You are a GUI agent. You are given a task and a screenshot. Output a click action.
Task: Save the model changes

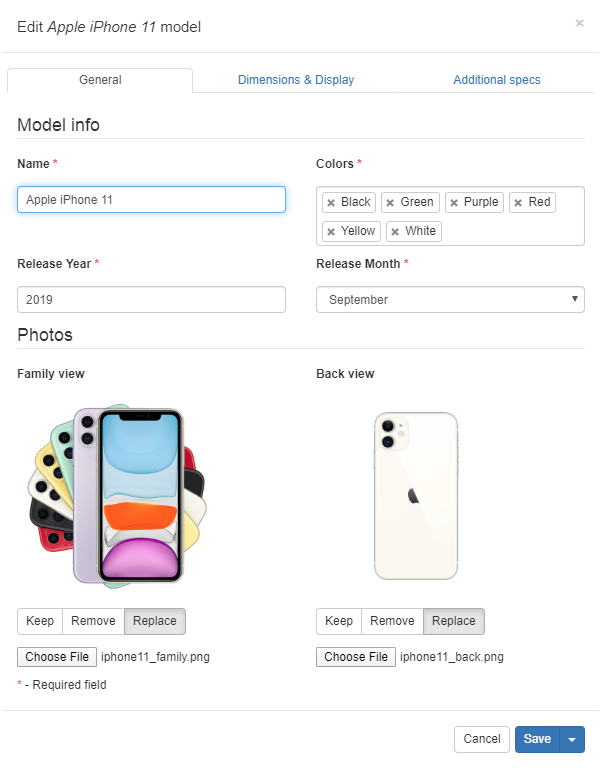pyautogui.click(x=537, y=739)
